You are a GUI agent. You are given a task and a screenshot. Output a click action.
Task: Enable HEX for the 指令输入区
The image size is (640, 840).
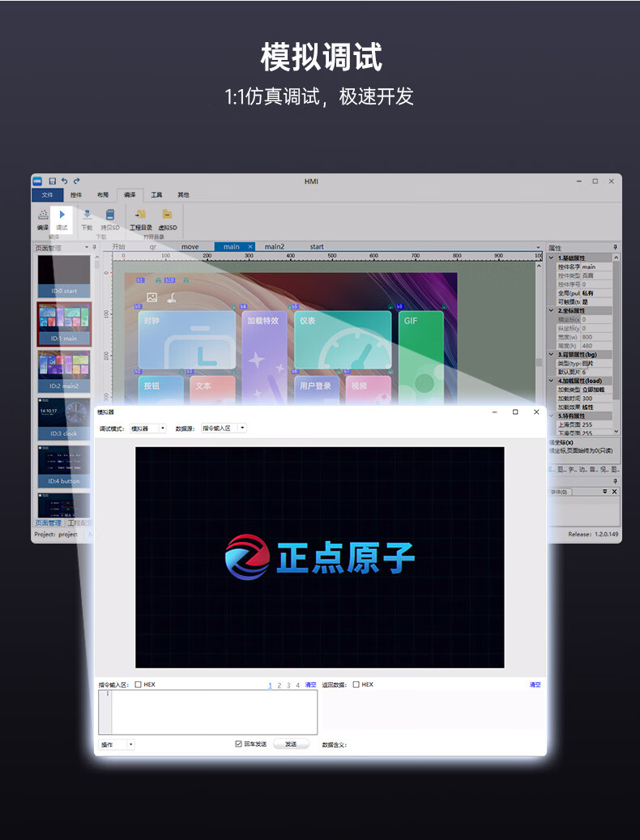139,684
